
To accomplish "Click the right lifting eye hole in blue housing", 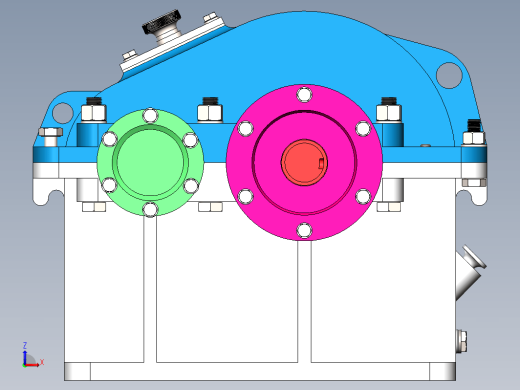I will [x=449, y=75].
